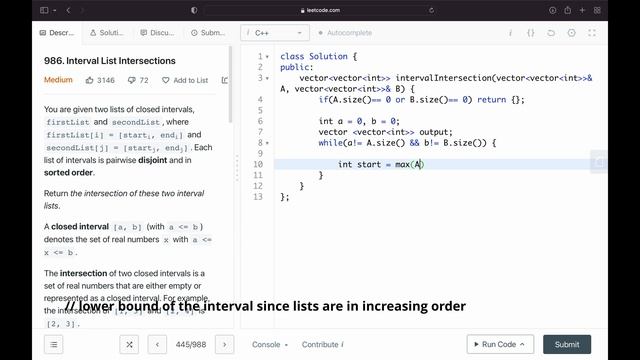
Task: Open the Contribute link
Action: (322, 344)
